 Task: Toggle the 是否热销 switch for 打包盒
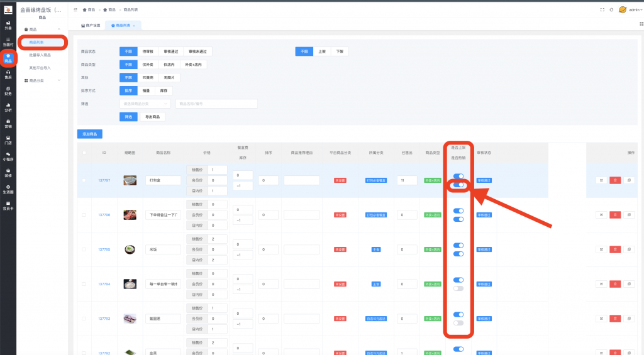[458, 185]
